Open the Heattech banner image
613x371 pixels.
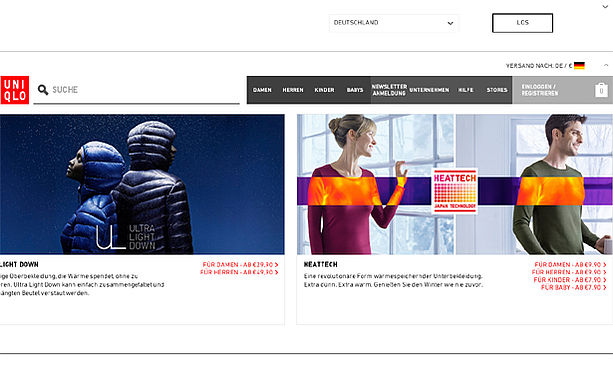click(455, 185)
